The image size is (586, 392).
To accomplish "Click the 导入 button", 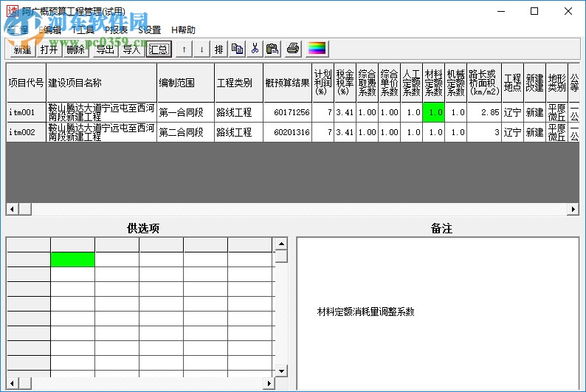I will click(132, 49).
